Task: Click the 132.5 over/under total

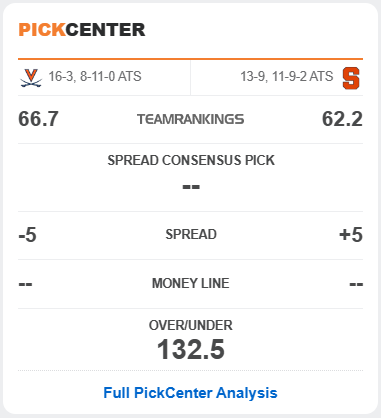Action: pos(191,349)
